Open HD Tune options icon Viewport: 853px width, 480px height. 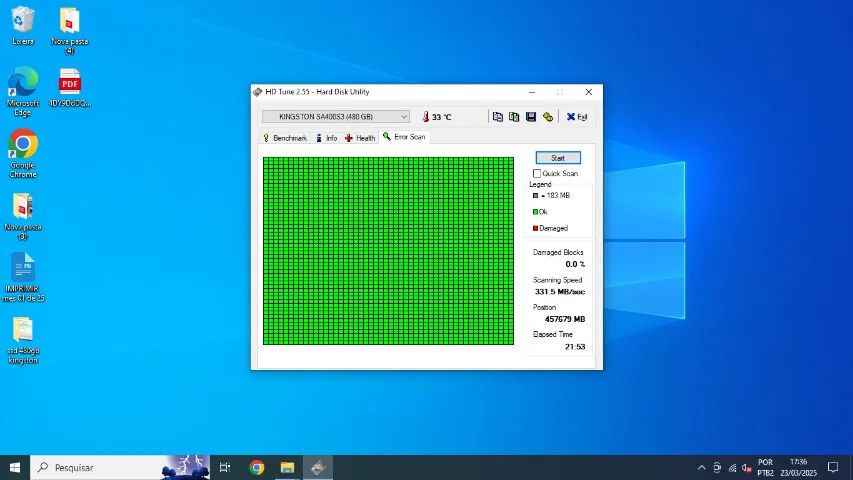click(548, 117)
